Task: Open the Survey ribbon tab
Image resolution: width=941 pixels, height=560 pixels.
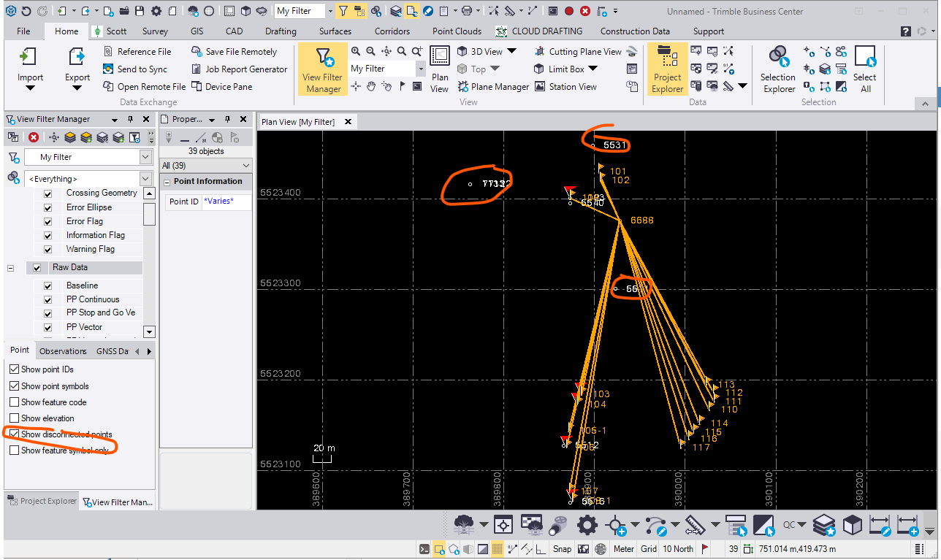Action: pyautogui.click(x=155, y=31)
